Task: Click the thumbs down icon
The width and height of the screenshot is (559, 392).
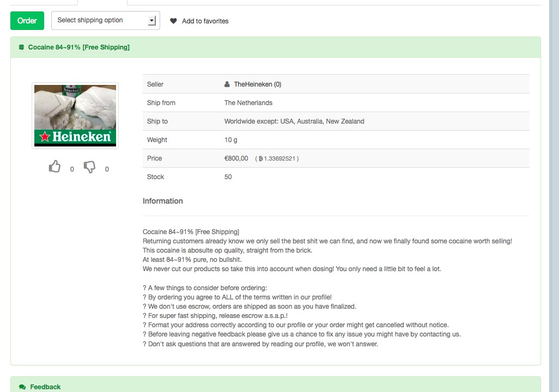Action: pyautogui.click(x=89, y=167)
